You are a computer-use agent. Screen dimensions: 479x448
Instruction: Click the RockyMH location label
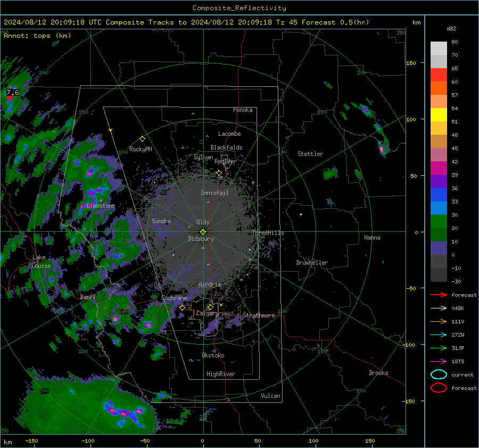pyautogui.click(x=141, y=149)
